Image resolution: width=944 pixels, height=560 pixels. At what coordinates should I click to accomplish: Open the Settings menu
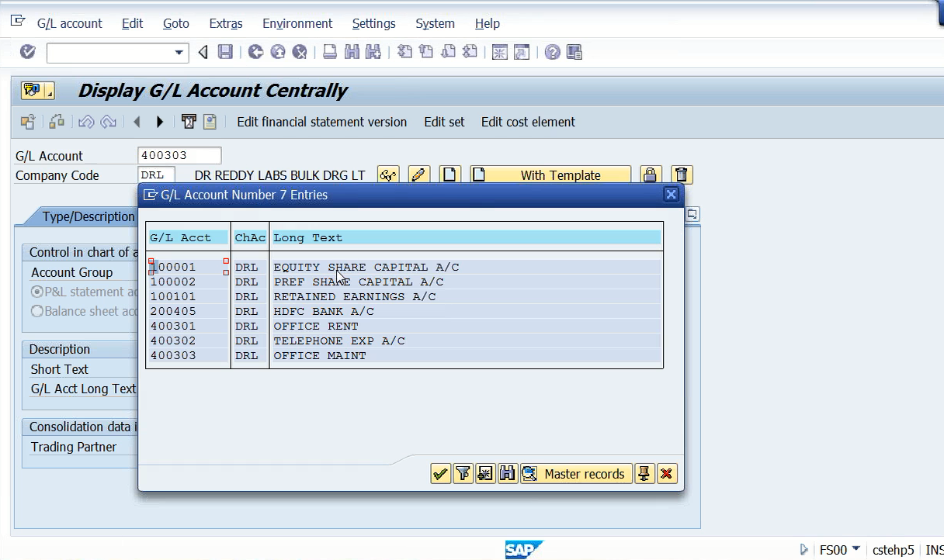(373, 23)
